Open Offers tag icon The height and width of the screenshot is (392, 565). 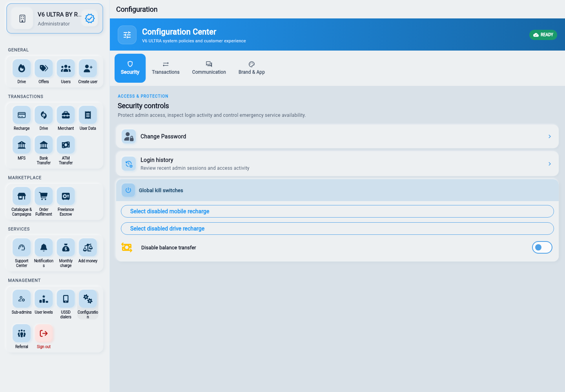(x=44, y=69)
